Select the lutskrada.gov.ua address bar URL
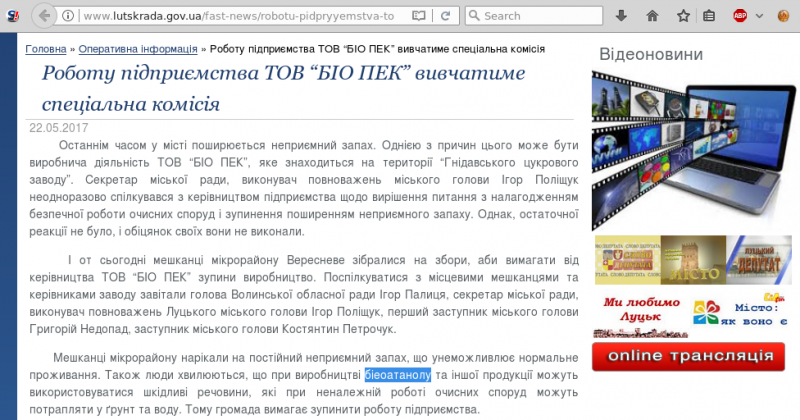Image resolution: width=800 pixels, height=420 pixels. pyautogui.click(x=239, y=16)
